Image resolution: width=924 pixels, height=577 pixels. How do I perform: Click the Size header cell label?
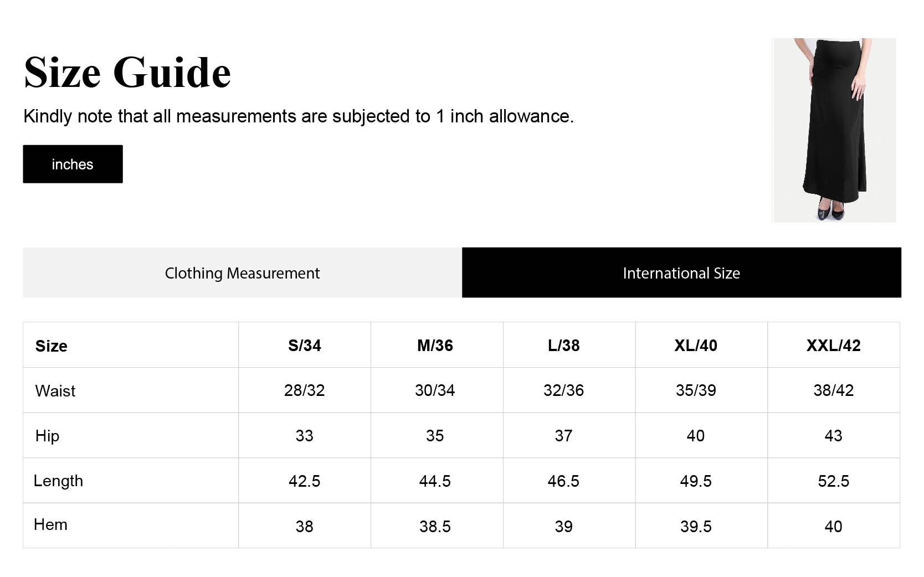pyautogui.click(x=52, y=346)
